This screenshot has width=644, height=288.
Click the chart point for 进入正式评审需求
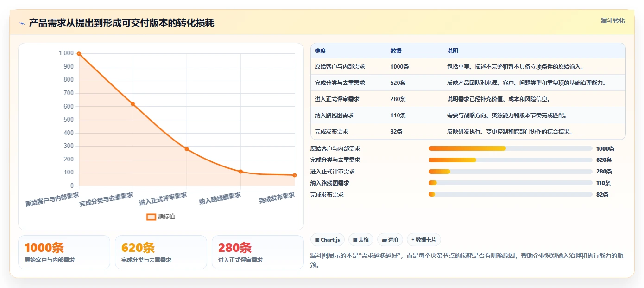coord(187,149)
